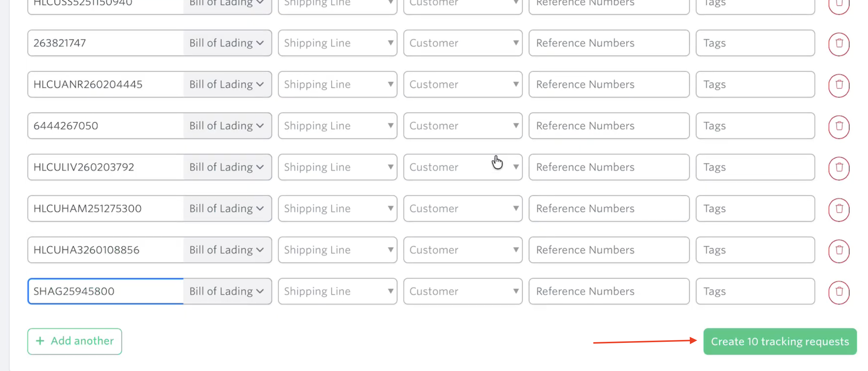Select Shipping Line for HLCUHAM251275300
Screen dimensions: 868x371
point(338,209)
